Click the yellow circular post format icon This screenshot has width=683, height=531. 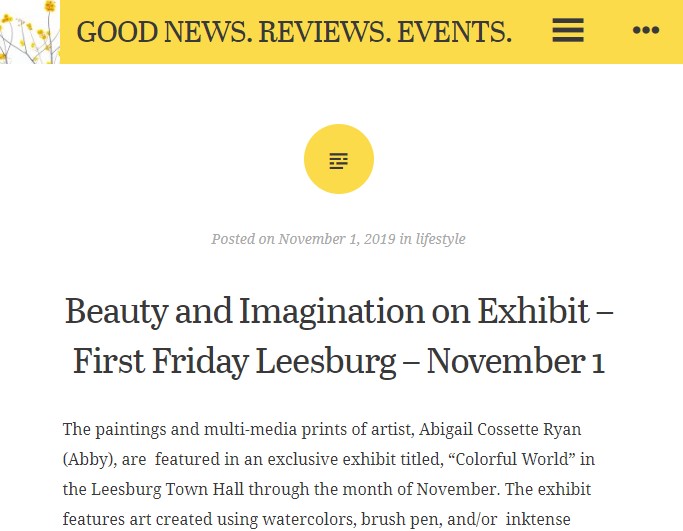pos(339,159)
